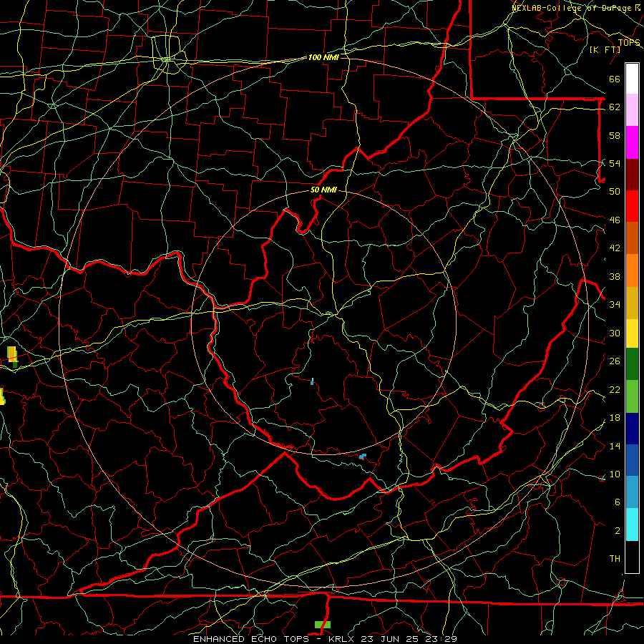
Task: Click the '50' legend value
Action: click(x=615, y=192)
